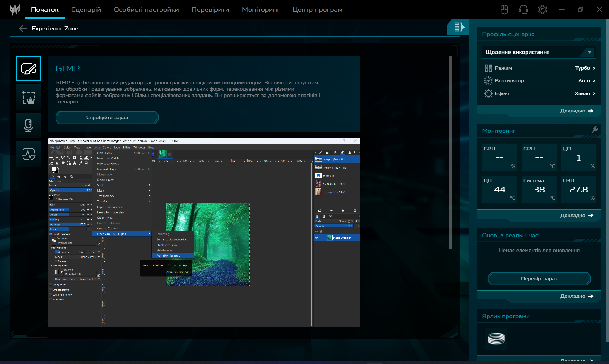Click the wrench icon in Моніторинг panel

[594, 130]
